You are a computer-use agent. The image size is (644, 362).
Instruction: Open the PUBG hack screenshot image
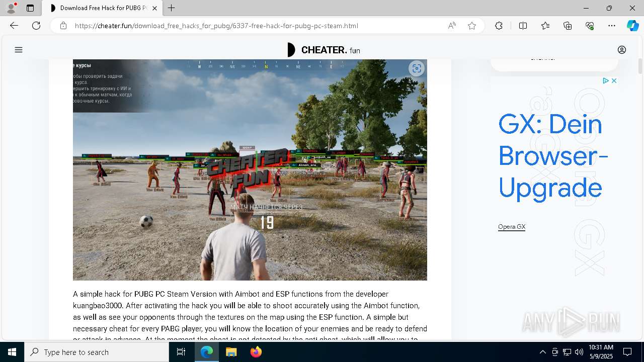tap(250, 170)
